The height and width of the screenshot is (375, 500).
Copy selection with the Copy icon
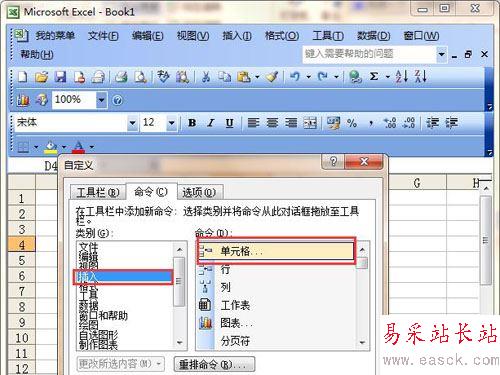tap(225, 77)
